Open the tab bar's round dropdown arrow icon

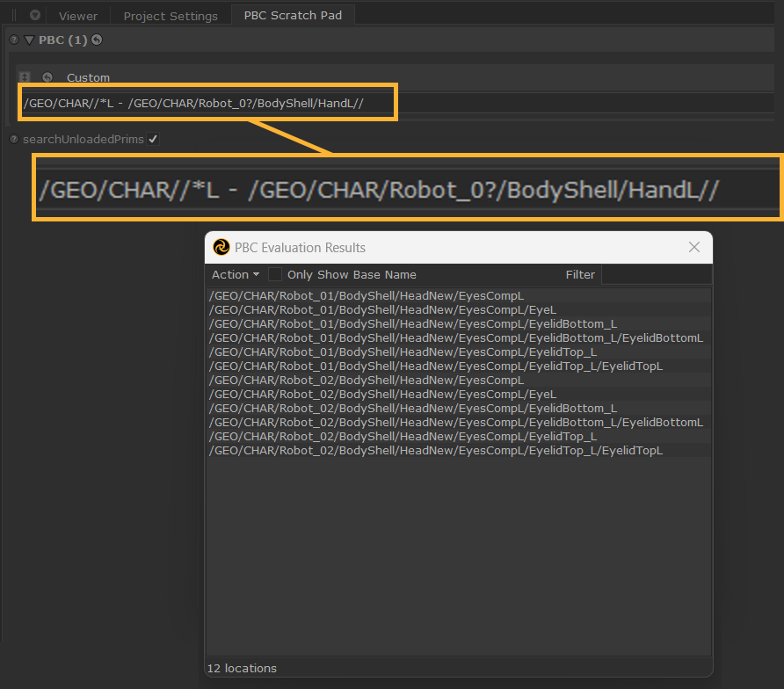[x=35, y=16]
